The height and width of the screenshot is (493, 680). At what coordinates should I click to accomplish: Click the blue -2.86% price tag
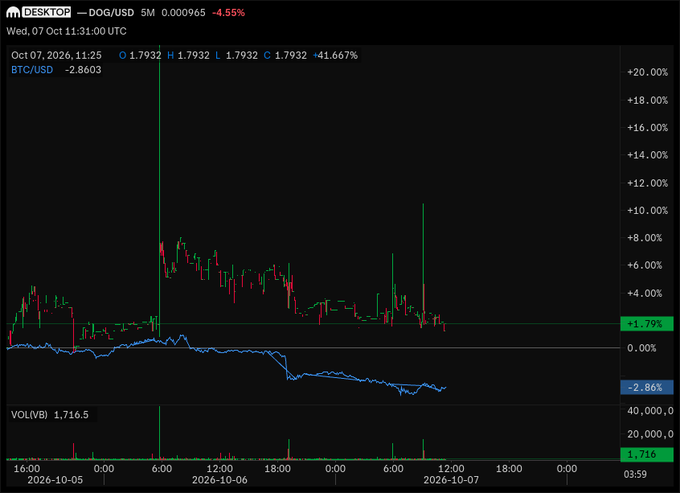coord(647,387)
